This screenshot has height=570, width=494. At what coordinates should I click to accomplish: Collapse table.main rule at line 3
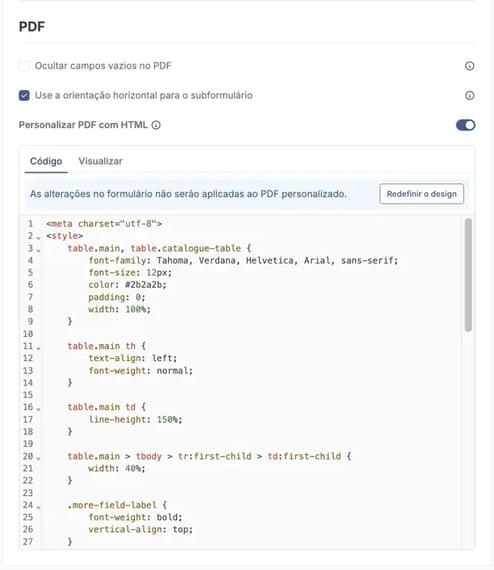point(38,249)
